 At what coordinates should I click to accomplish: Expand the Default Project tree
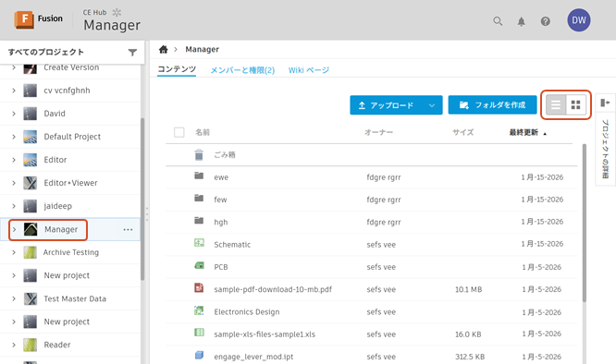click(x=14, y=137)
